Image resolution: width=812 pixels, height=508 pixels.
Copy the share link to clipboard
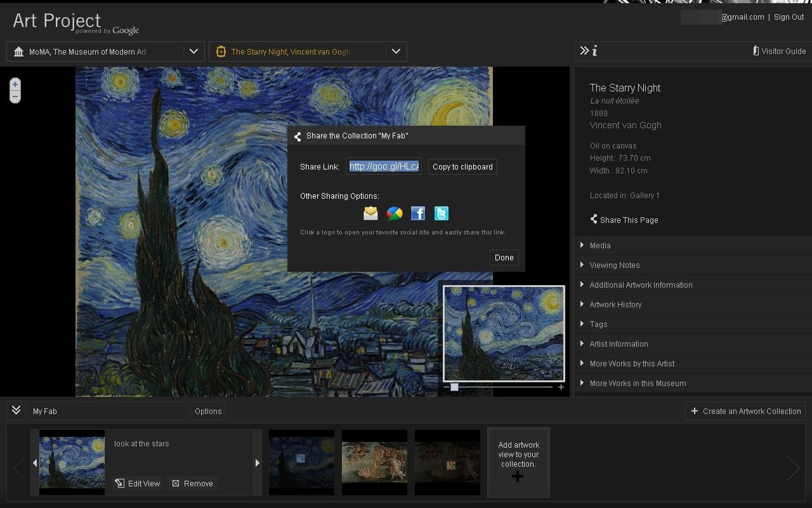[x=462, y=167]
